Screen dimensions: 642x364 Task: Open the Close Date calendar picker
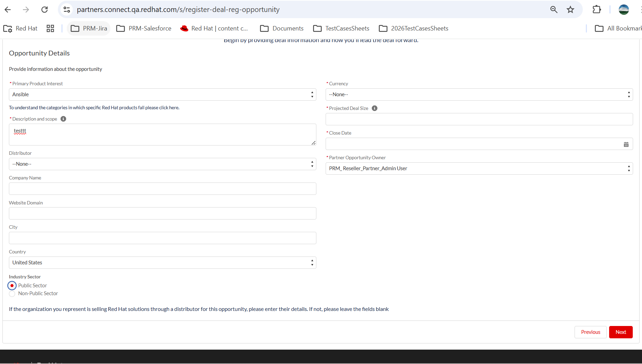click(x=626, y=145)
